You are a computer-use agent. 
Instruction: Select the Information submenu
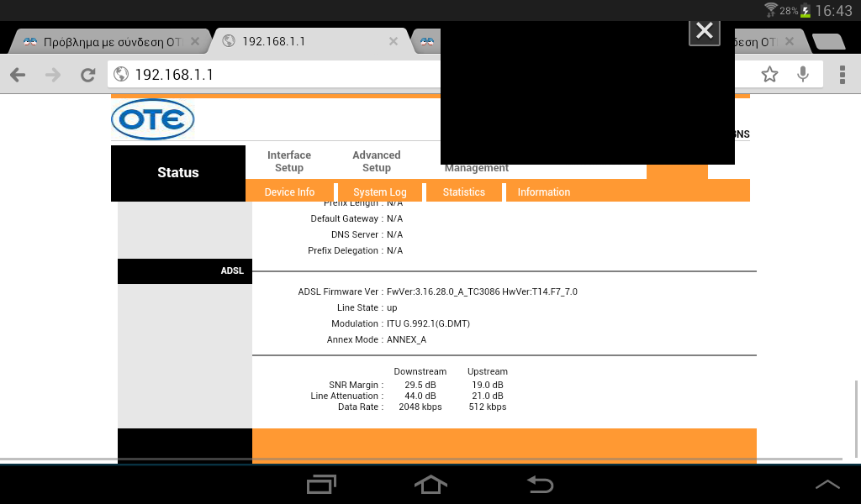click(x=544, y=192)
